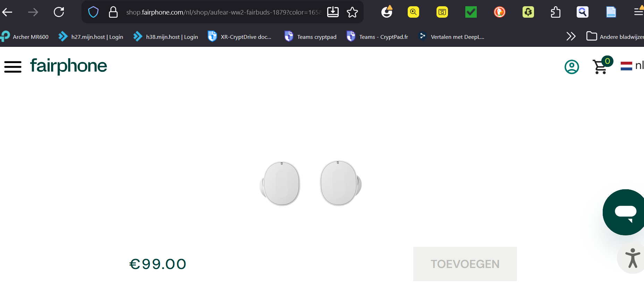Show more bookmarks with the chevron
The width and height of the screenshot is (644, 295).
[571, 36]
